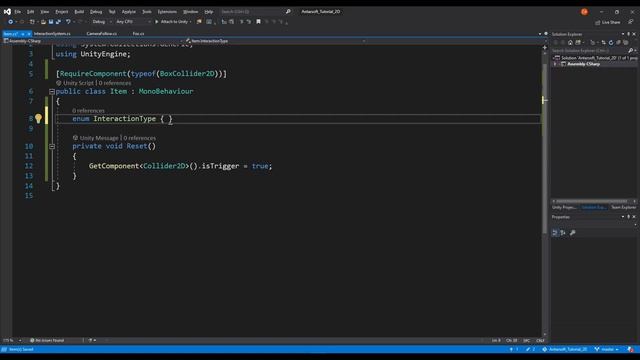640x360 pixels.
Task: Expand the Assembly-CSharp project node
Action: click(555, 64)
